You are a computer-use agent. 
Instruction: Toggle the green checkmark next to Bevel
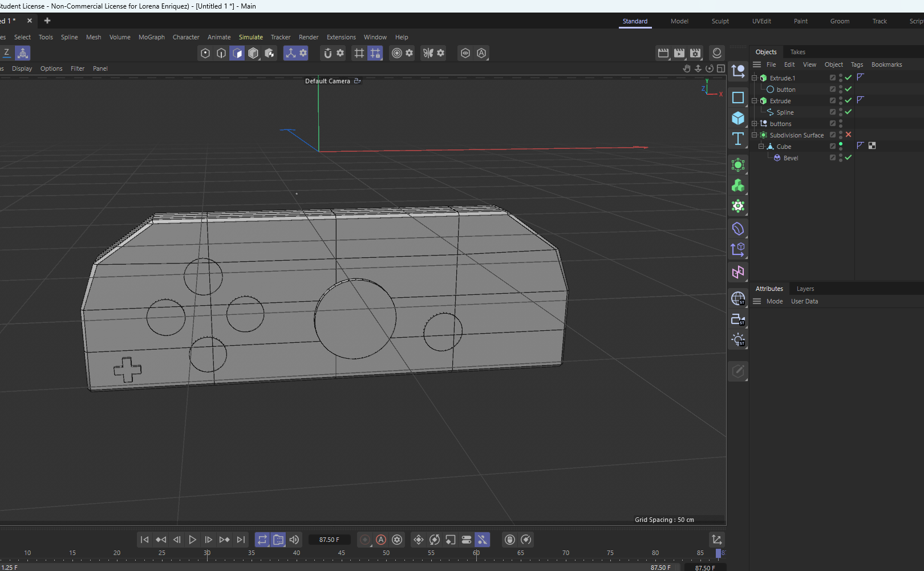tap(848, 157)
